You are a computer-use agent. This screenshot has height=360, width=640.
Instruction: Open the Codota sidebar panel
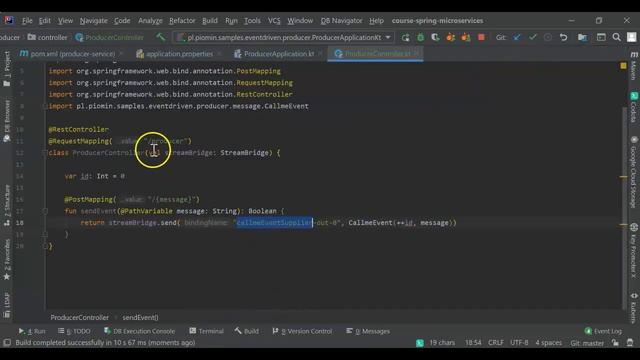[x=633, y=107]
